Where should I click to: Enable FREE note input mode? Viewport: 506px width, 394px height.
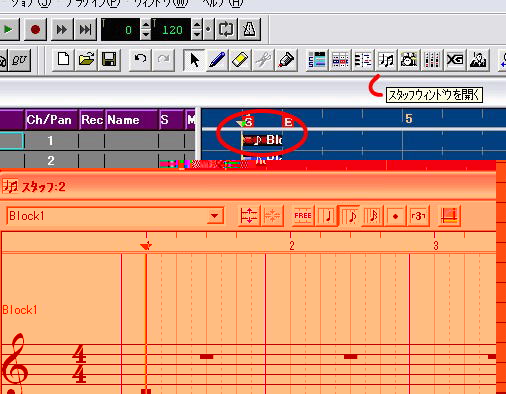[x=303, y=216]
